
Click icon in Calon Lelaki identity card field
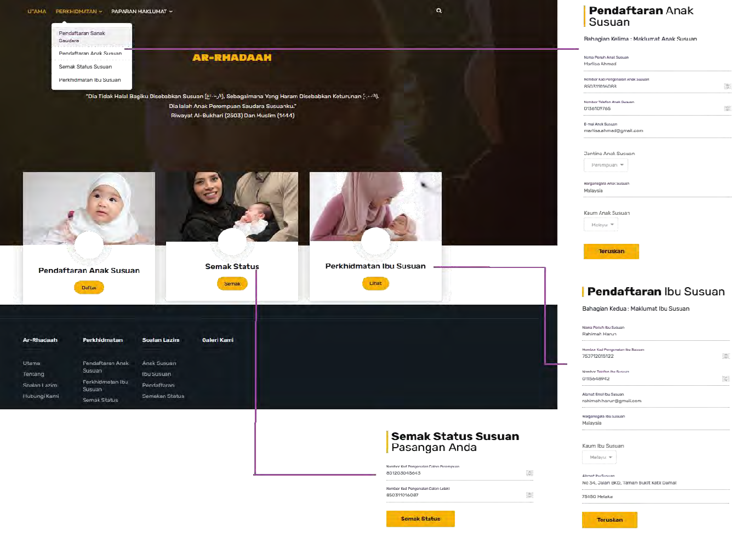(x=529, y=495)
